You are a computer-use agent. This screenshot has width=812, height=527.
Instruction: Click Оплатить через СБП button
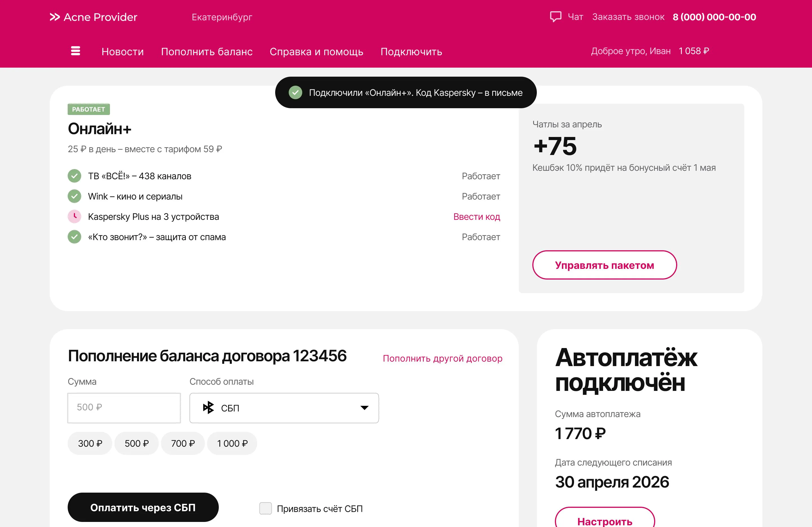click(x=143, y=507)
